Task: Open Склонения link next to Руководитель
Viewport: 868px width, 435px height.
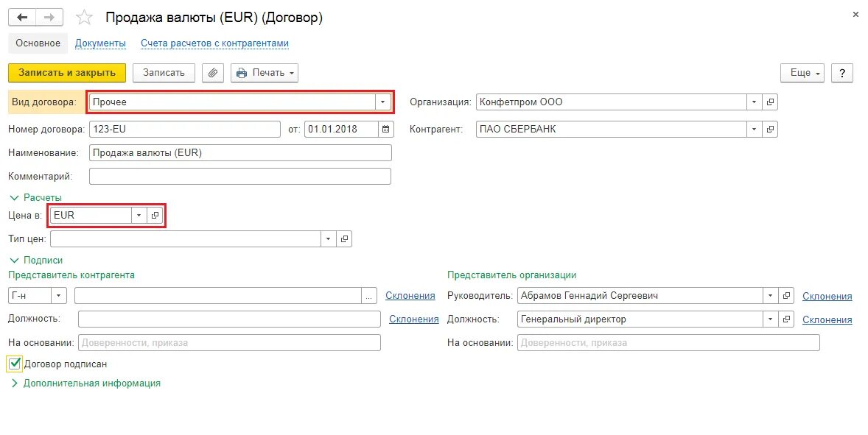Action: point(827,297)
